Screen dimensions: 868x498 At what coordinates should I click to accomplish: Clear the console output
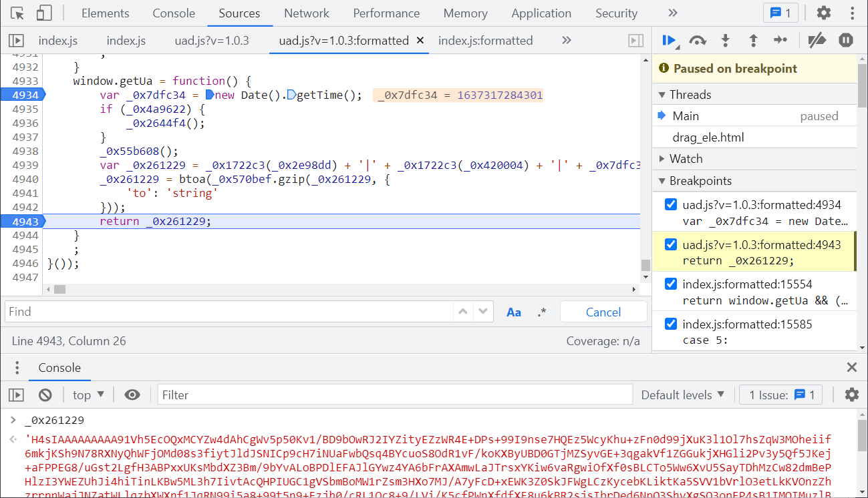(45, 395)
